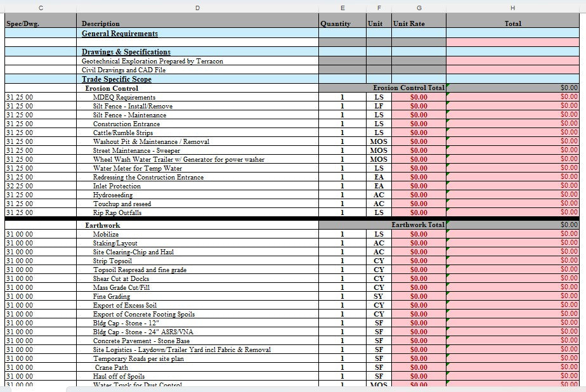Image resolution: width=586 pixels, height=392 pixels.
Task: Select column D header
Action: [x=197, y=7]
